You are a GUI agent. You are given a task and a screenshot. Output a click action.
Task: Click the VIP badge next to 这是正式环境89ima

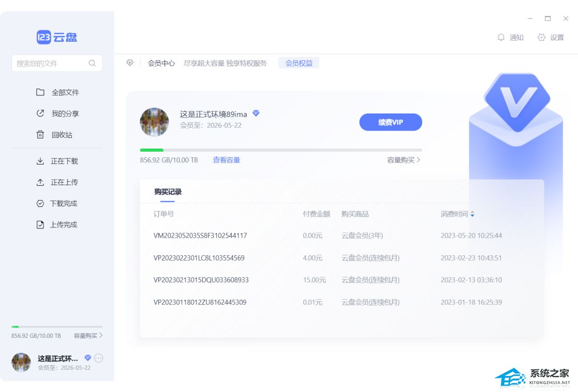click(256, 113)
